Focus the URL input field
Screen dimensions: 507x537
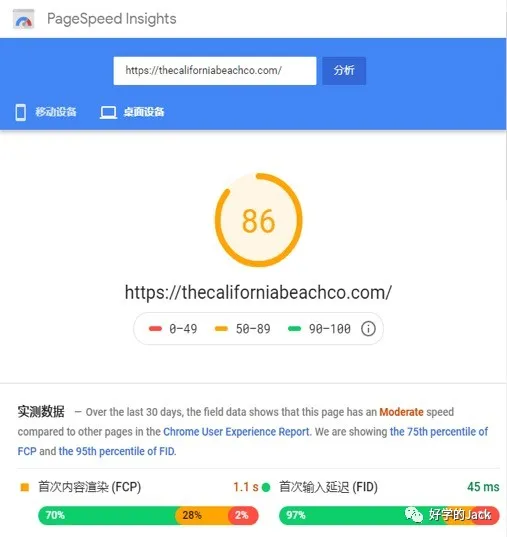pos(215,71)
